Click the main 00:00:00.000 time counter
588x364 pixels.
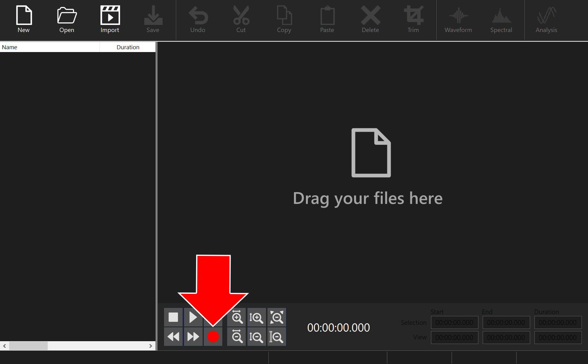pos(339,328)
